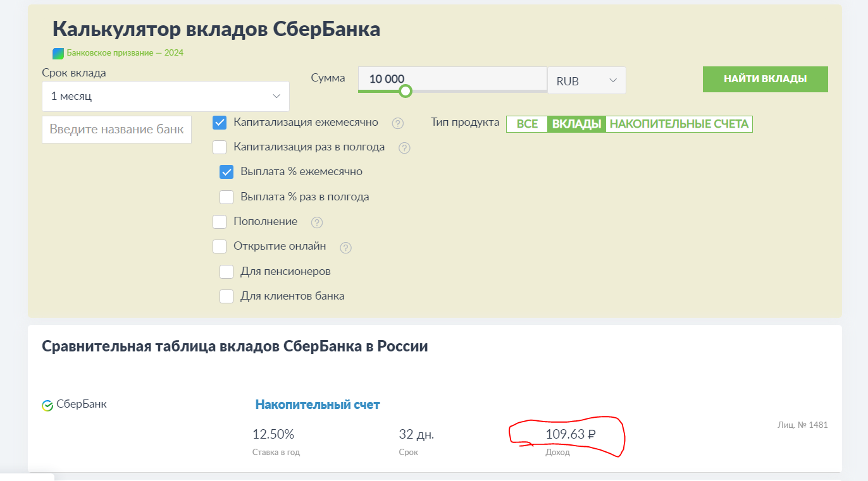The height and width of the screenshot is (481, 868).
Task: Click the Банковское призвание award icon
Action: 58,53
